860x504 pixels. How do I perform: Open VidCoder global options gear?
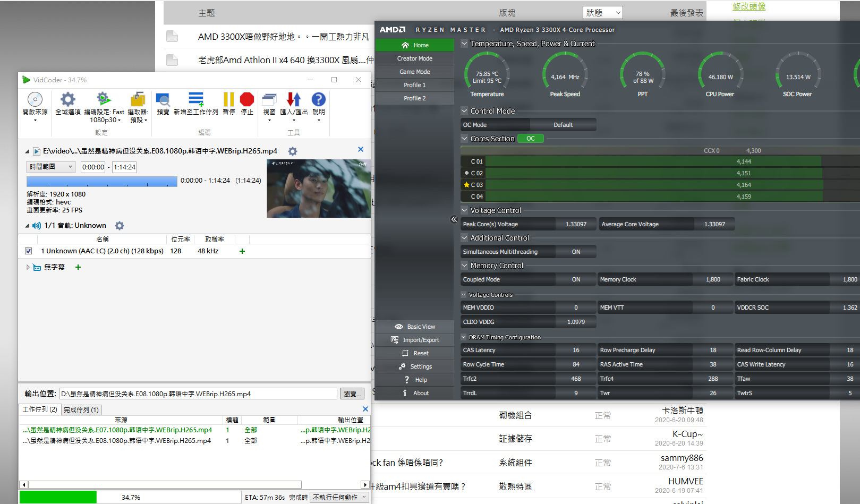click(x=68, y=99)
